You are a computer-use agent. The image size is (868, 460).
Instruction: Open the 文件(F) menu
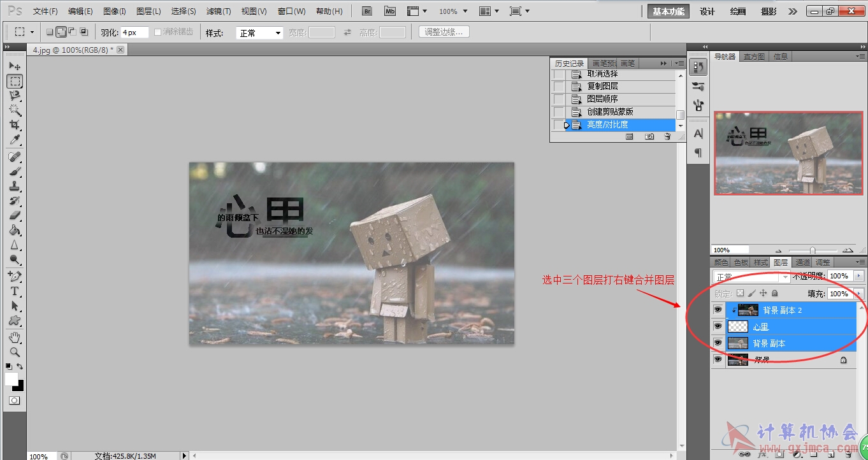pyautogui.click(x=45, y=11)
